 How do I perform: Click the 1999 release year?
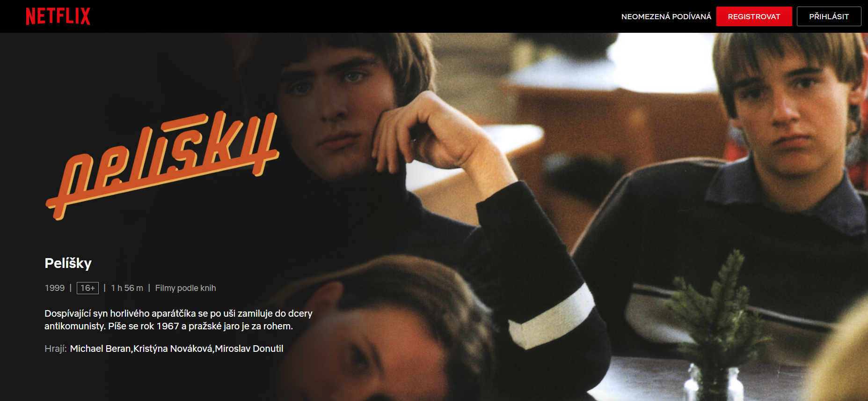click(x=54, y=288)
